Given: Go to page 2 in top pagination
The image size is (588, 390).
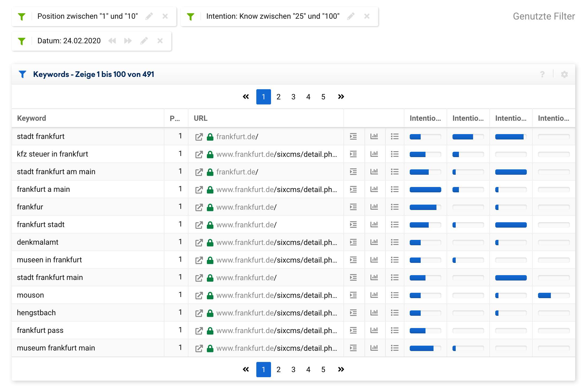Looking at the screenshot, I should point(278,97).
